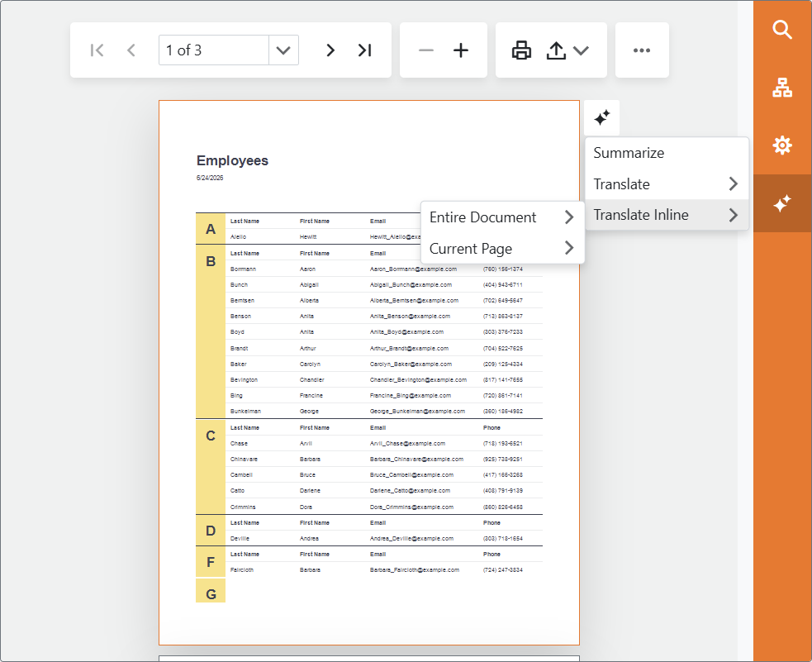Image resolution: width=812 pixels, height=662 pixels.
Task: Click the letter F group header
Action: [211, 562]
